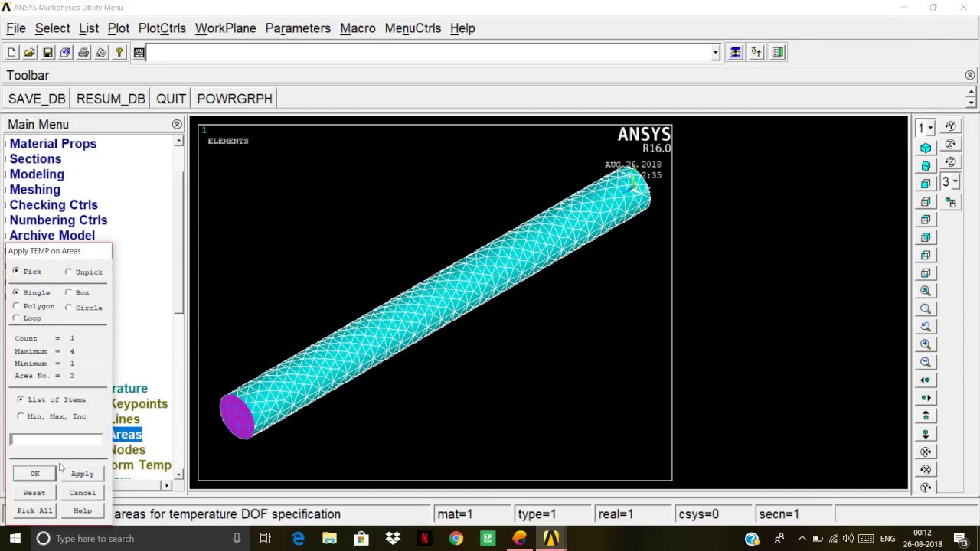The width and height of the screenshot is (980, 551).
Task: Choose the Min, Max, Inc option
Action: pos(21,416)
